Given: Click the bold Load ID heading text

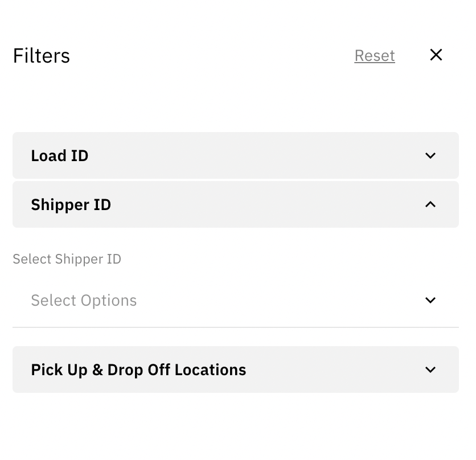Looking at the screenshot, I should [x=59, y=155].
